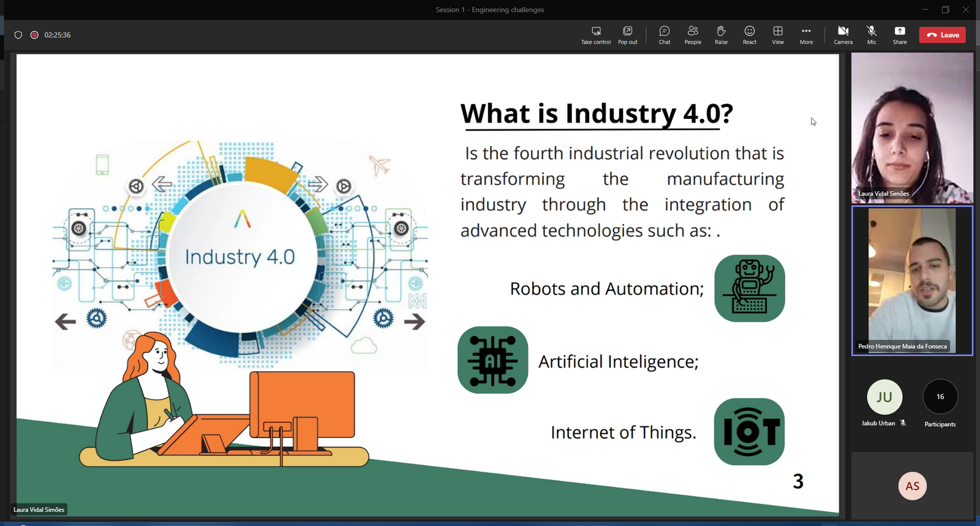Click the AS participant avatar
980x526 pixels.
point(912,486)
